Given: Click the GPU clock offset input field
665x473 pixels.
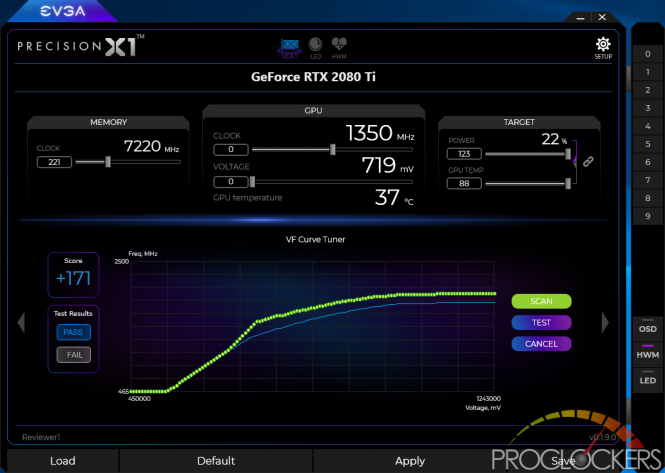Looking at the screenshot, I should (231, 149).
